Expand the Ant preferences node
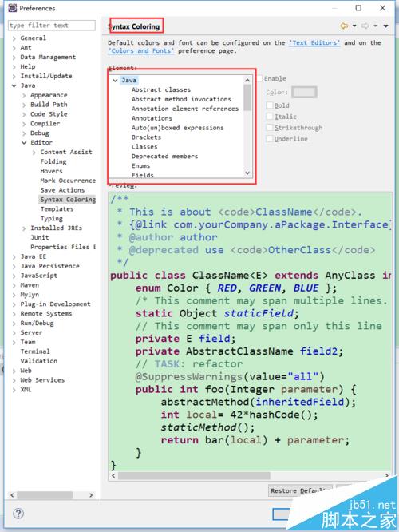Image resolution: width=399 pixels, height=532 pixels. [14, 48]
